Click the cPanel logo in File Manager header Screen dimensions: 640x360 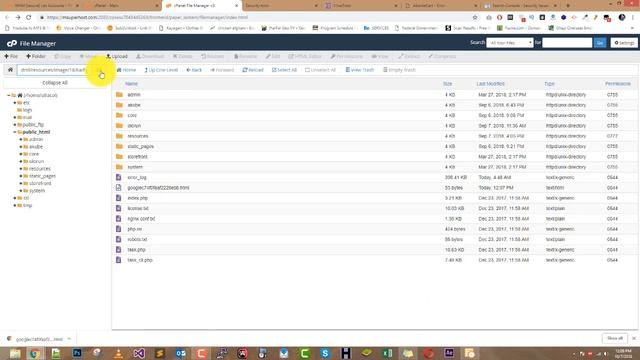click(11, 43)
